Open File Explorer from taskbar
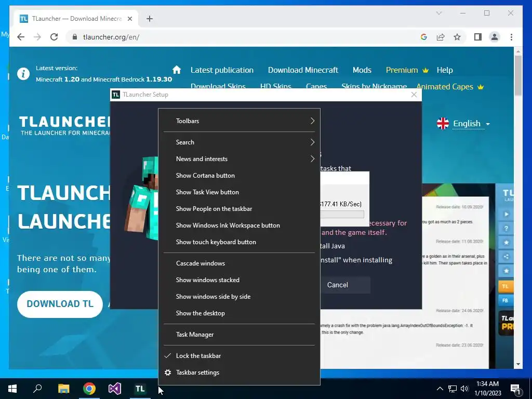The image size is (532, 399). tap(63, 389)
